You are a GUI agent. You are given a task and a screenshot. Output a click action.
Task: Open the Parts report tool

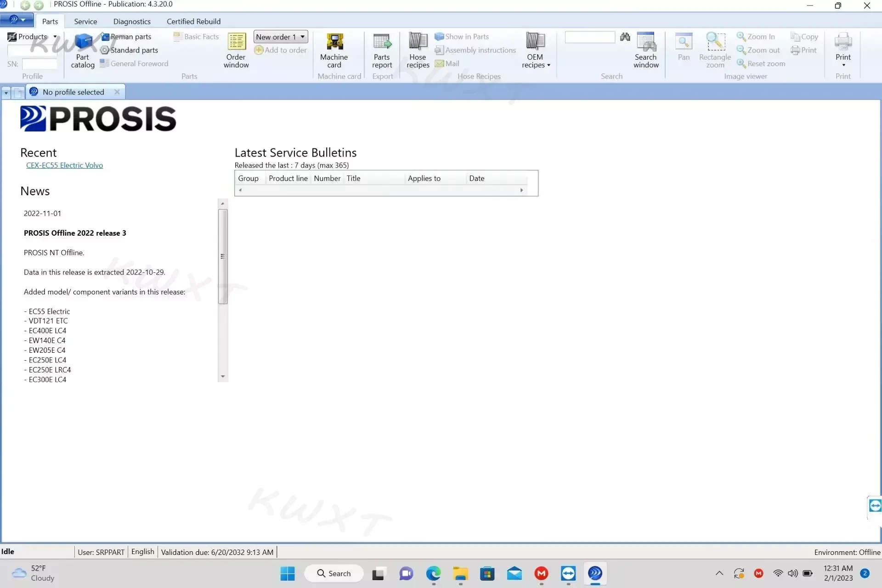pyautogui.click(x=381, y=49)
